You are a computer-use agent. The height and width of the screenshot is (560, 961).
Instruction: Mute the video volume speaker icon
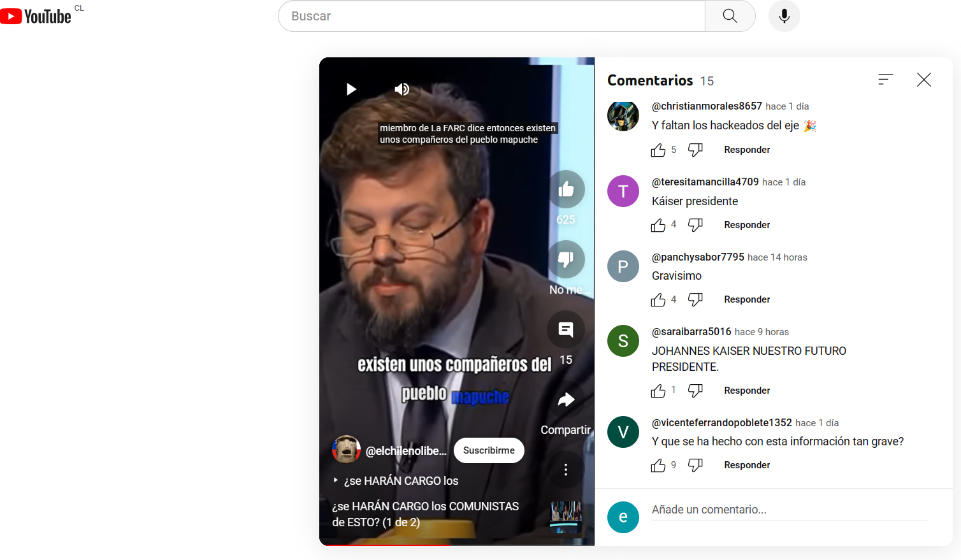pyautogui.click(x=402, y=89)
